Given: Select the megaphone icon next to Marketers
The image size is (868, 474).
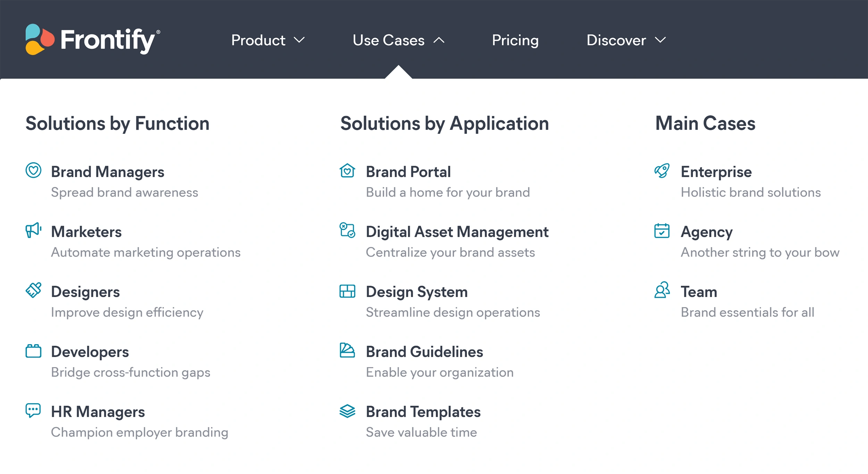Looking at the screenshot, I should (33, 231).
